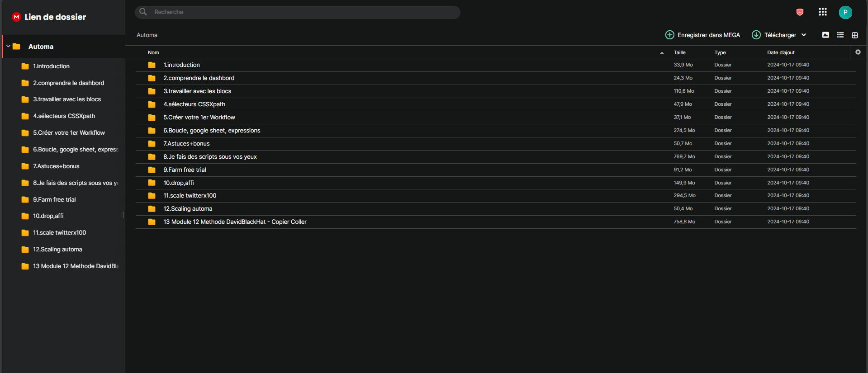
Task: Click sidebar folder icon beside 9.Farm free trial
Action: click(25, 200)
